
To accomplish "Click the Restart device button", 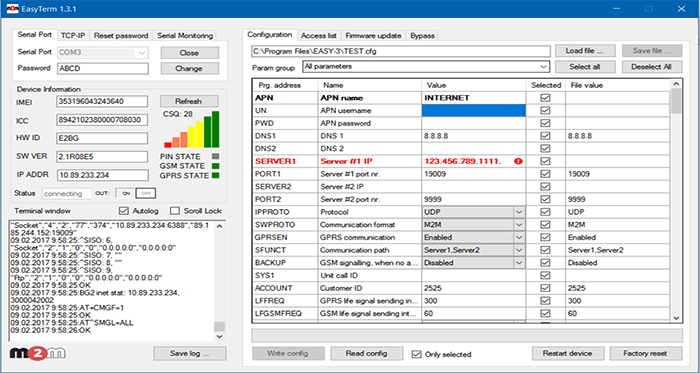I will [x=567, y=353].
